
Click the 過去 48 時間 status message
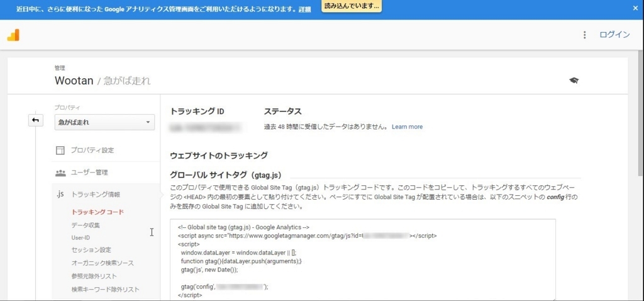pos(326,127)
